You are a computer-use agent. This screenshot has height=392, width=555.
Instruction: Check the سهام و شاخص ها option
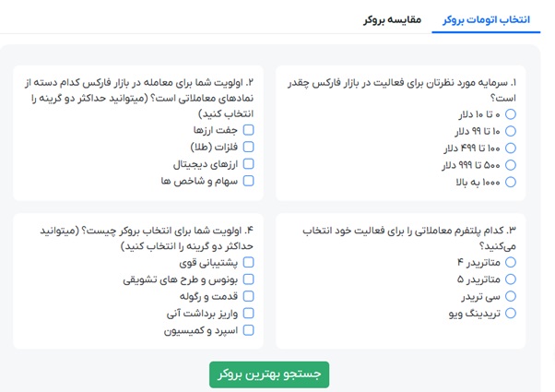[248, 181]
